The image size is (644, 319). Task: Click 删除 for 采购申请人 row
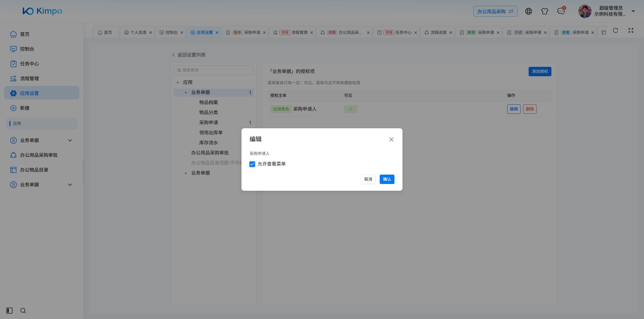[530, 109]
